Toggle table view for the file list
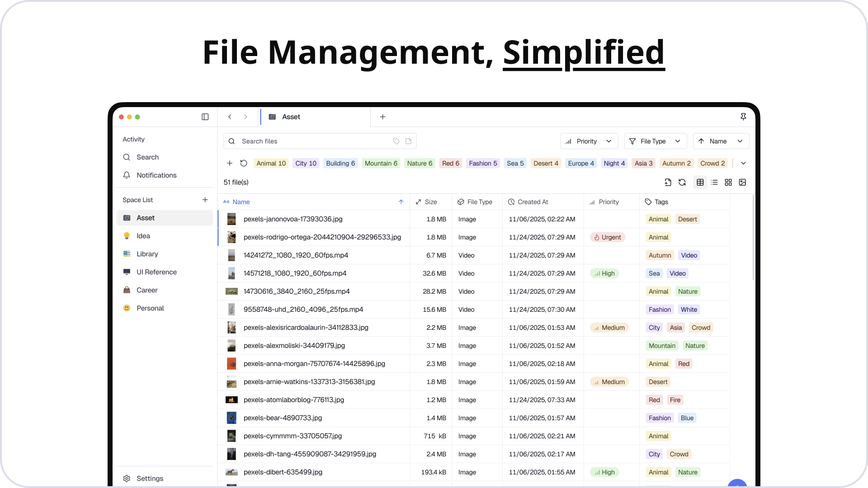This screenshot has width=868, height=488. [700, 182]
